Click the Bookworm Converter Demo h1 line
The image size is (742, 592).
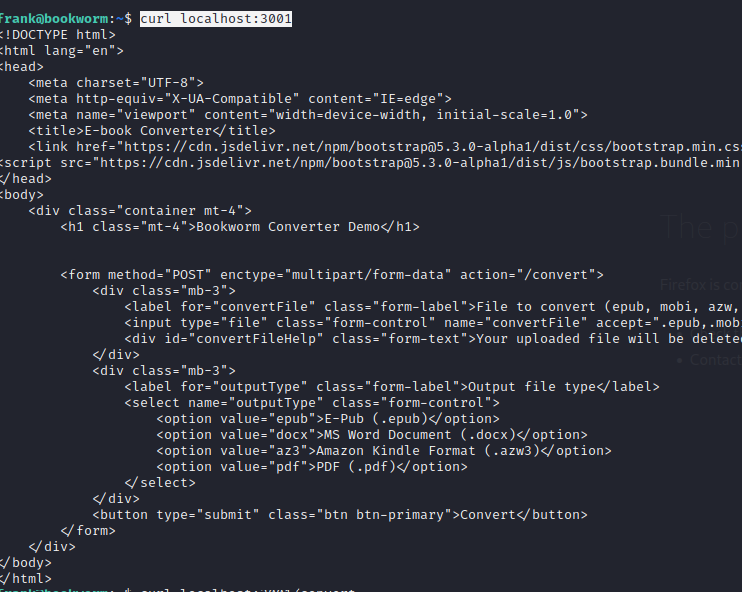pyautogui.click(x=240, y=227)
